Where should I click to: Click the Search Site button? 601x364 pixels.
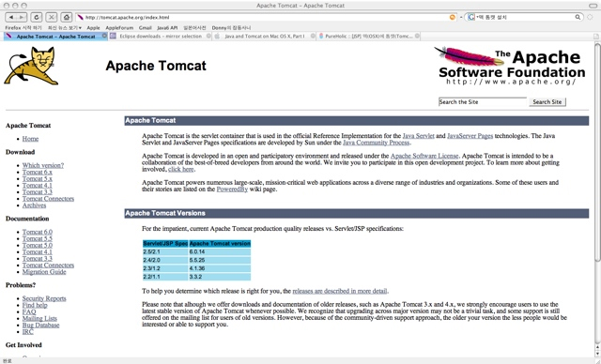(x=547, y=102)
